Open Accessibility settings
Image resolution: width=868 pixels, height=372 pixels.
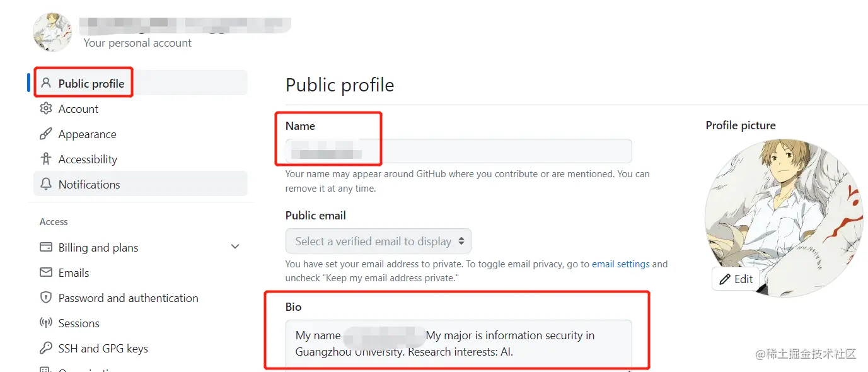point(141,159)
